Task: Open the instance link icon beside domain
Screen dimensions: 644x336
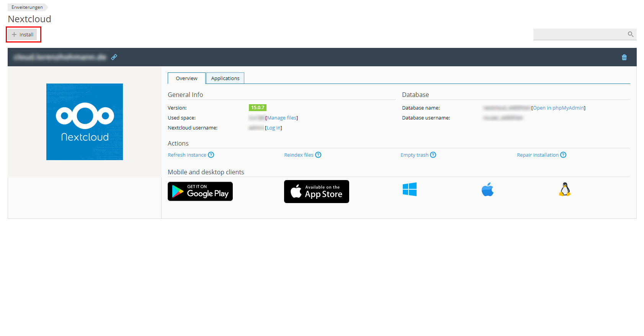Action: pyautogui.click(x=114, y=57)
